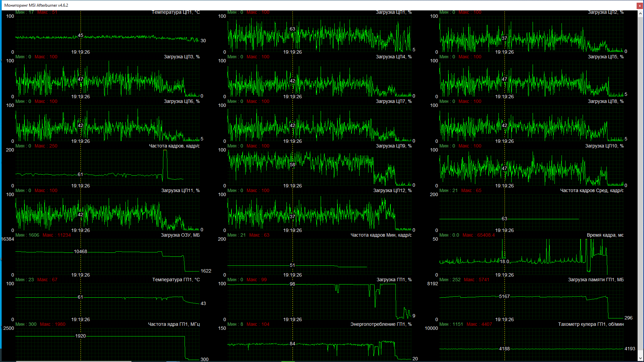The image size is (644, 362).
Task: Click the Загрузка ЦП1 graph
Action: pyautogui.click(x=319, y=34)
